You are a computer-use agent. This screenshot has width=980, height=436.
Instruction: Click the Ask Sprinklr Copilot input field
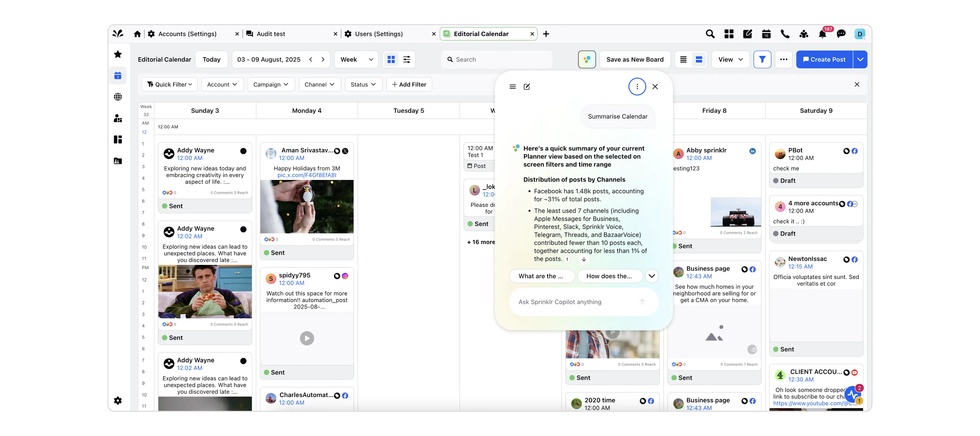point(574,302)
